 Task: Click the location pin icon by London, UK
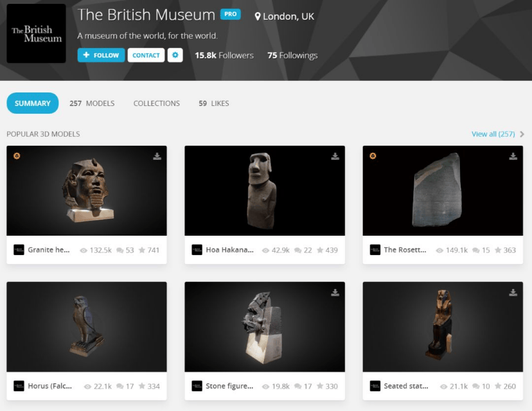[x=258, y=16]
